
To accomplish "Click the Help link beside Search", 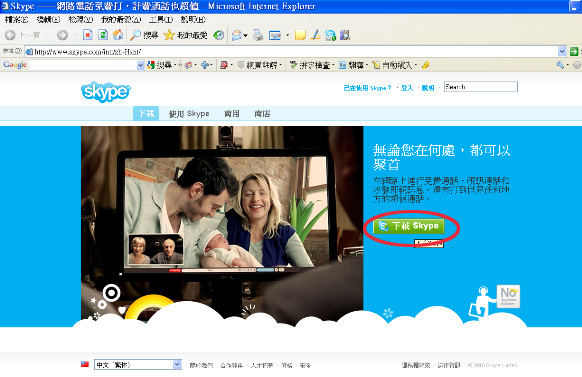I will click(428, 88).
